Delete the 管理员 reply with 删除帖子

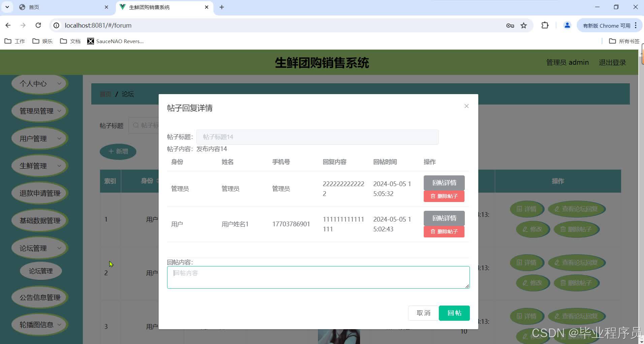[x=444, y=196]
